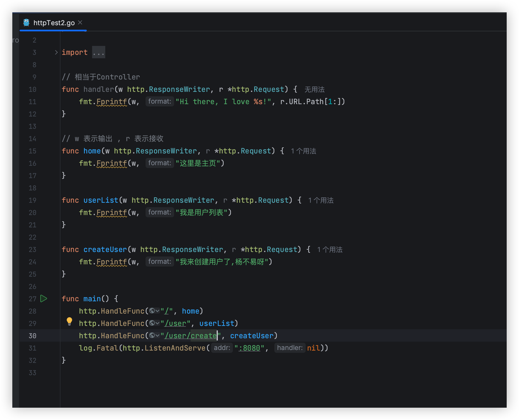Click the main function name

pyautogui.click(x=92, y=299)
